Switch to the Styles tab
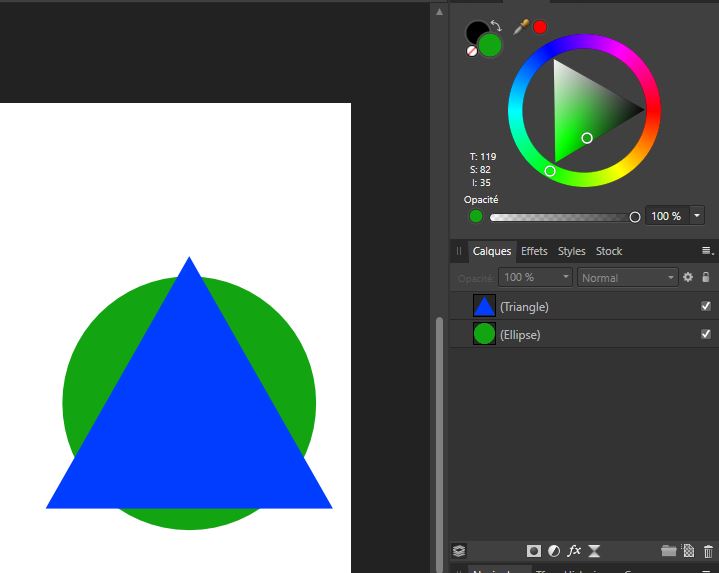This screenshot has width=719, height=573. (x=571, y=251)
